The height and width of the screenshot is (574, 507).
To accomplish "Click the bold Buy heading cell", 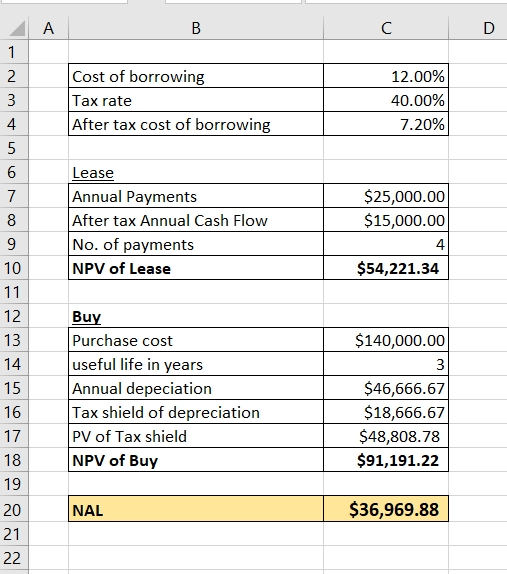I will (x=196, y=316).
